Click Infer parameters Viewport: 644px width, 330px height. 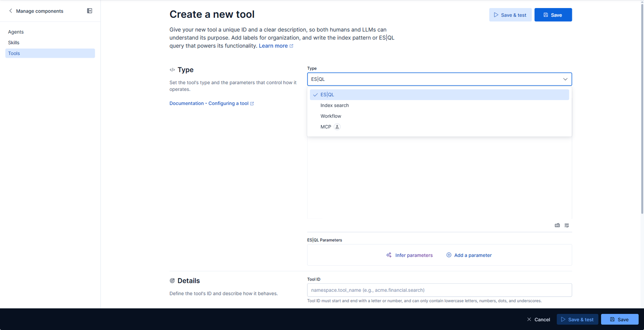[x=409, y=255]
